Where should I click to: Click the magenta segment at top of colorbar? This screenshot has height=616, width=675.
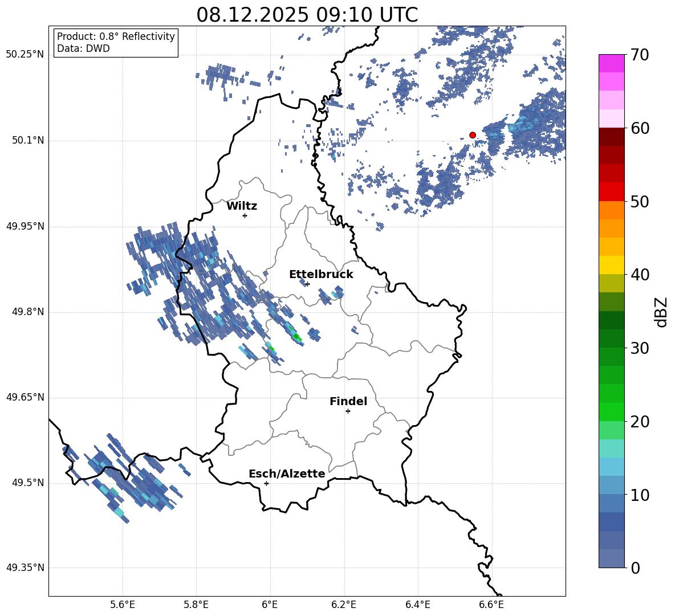611,63
